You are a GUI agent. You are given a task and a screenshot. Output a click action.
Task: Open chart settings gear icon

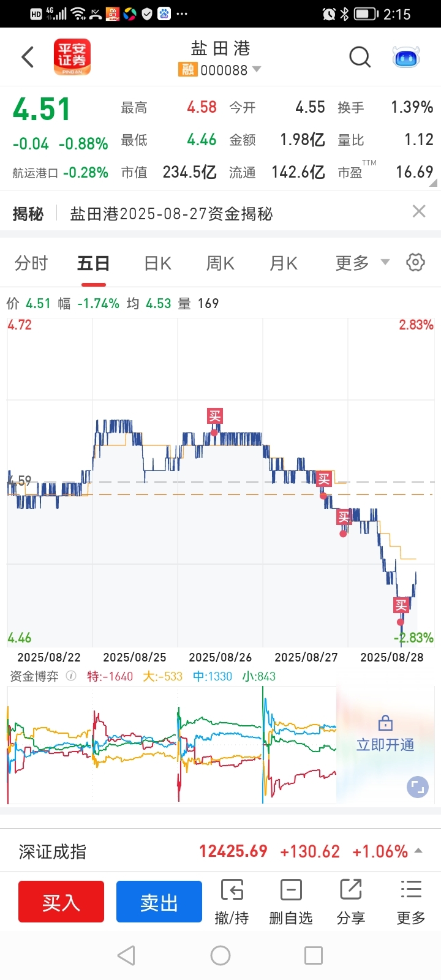[415, 263]
